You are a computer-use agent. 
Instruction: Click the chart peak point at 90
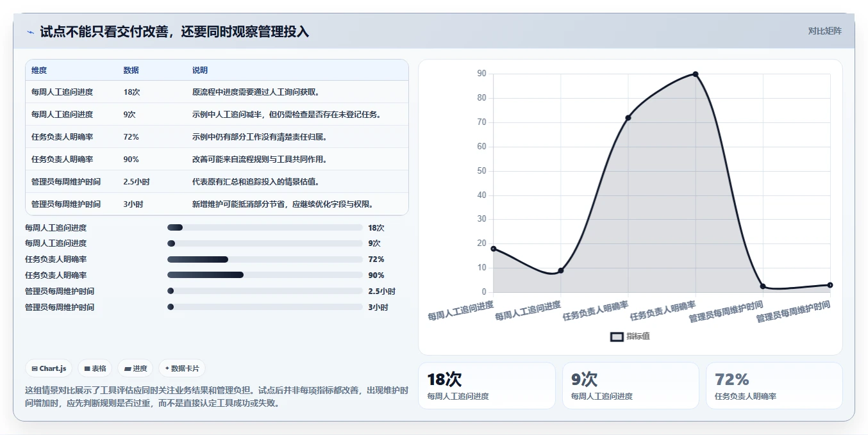[x=696, y=74]
